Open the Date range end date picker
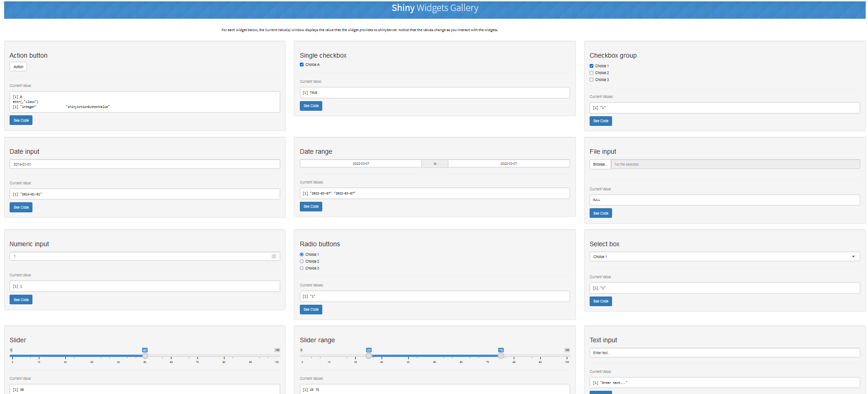The image size is (868, 394). [x=508, y=163]
